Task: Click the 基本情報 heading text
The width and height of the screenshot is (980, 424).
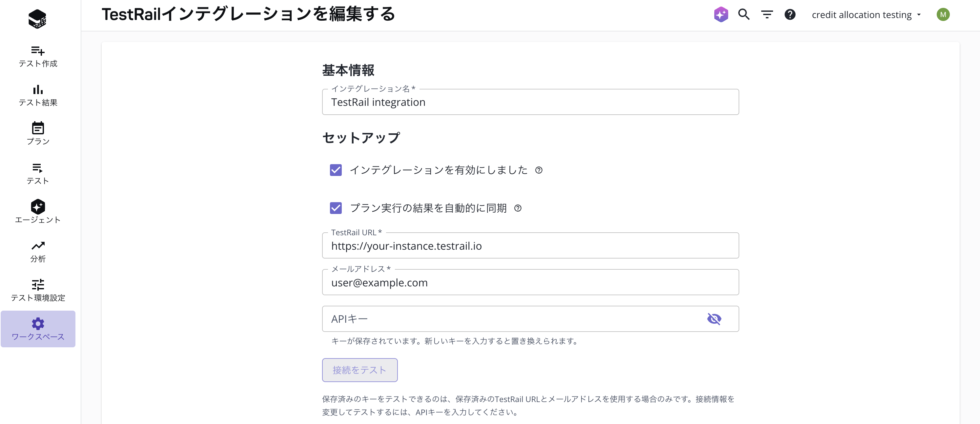Action: click(348, 70)
